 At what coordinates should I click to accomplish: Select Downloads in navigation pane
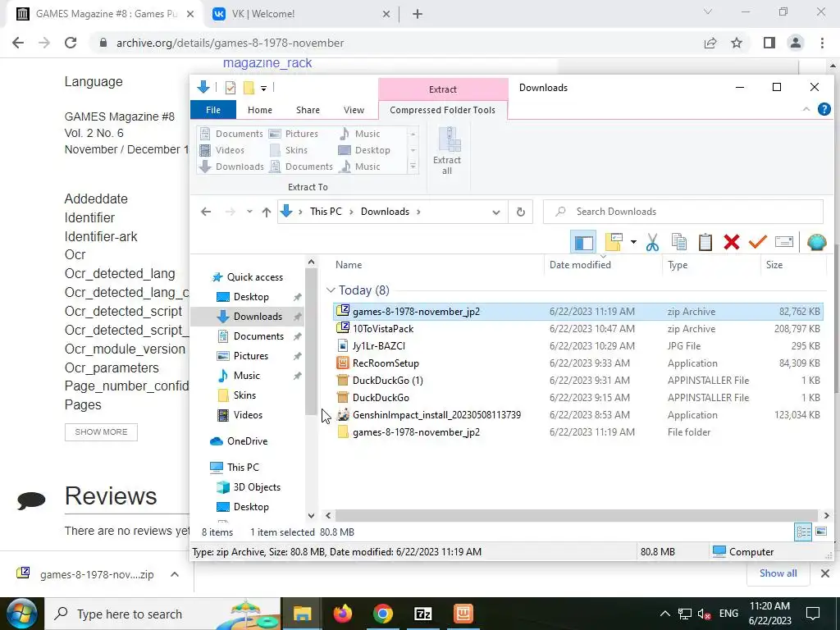(x=258, y=317)
